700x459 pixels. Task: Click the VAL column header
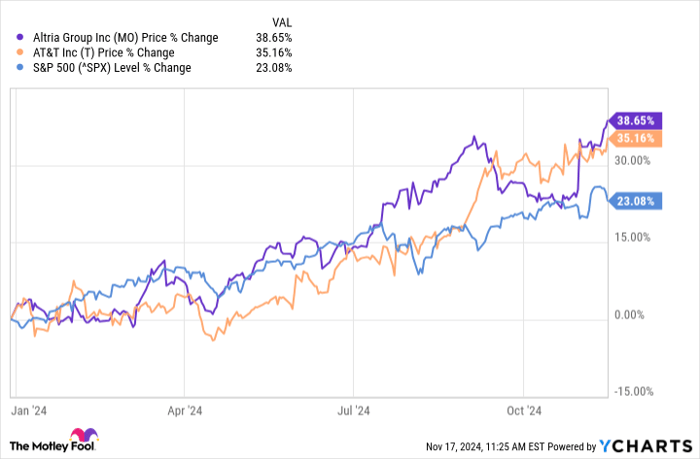coord(284,21)
